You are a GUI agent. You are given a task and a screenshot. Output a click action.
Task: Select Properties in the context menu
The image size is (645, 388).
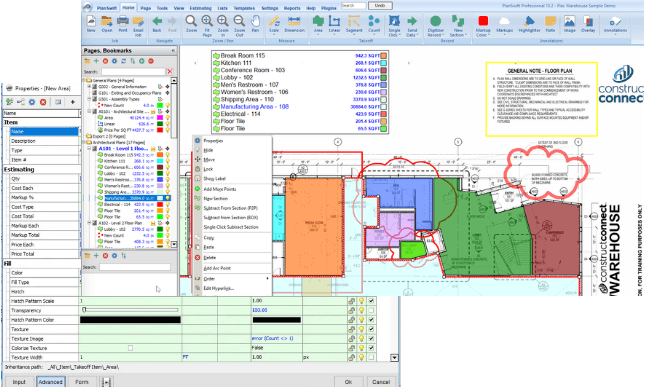pyautogui.click(x=213, y=141)
